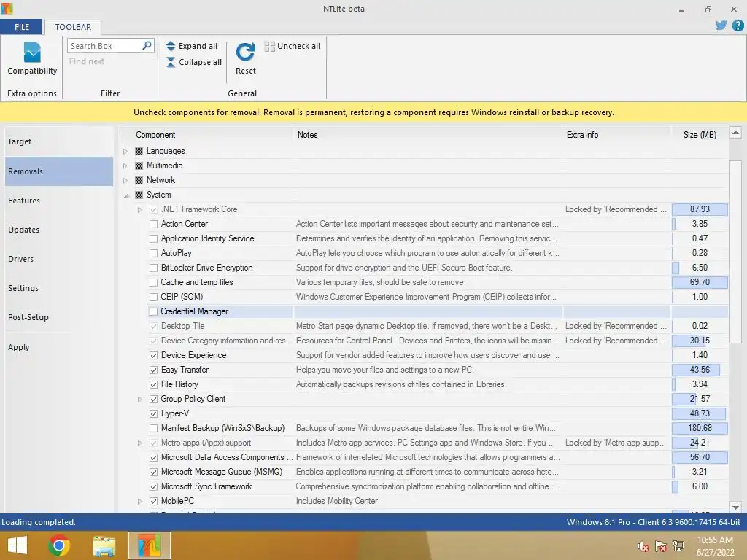Open the Action Center flag tray icon

click(661, 546)
